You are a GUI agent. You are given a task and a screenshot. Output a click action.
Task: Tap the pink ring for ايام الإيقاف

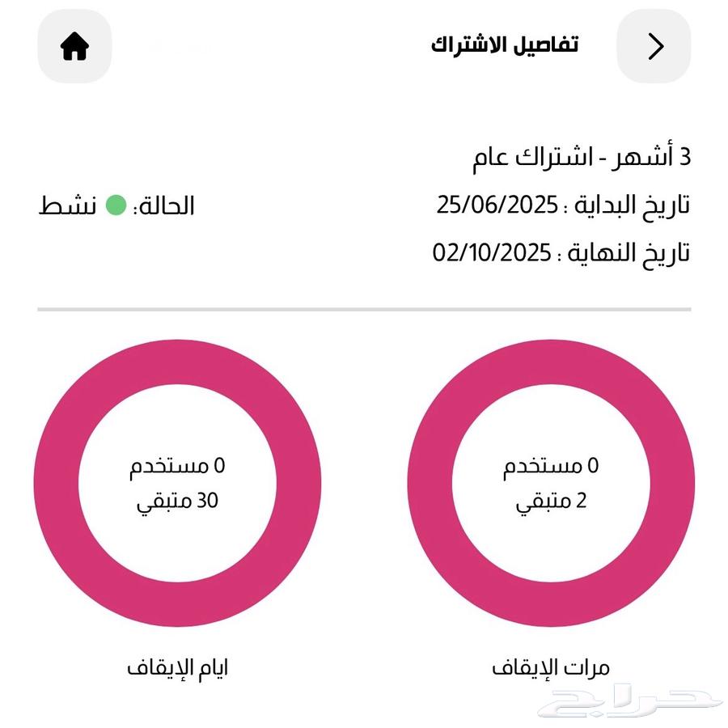click(x=177, y=483)
